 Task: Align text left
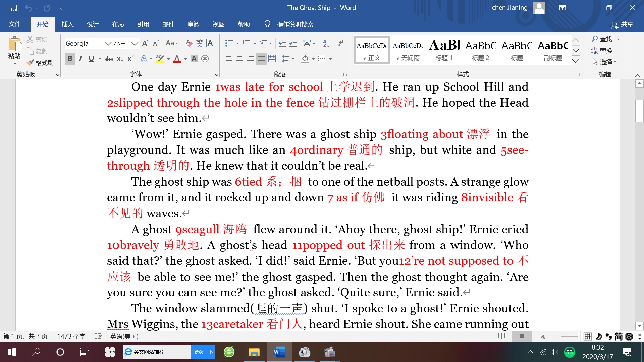(229, 59)
